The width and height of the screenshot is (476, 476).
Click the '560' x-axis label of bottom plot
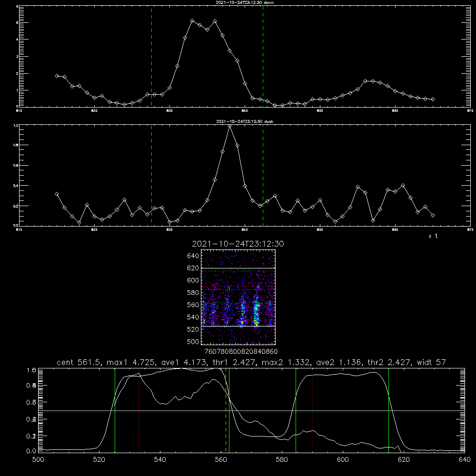[x=221, y=460]
